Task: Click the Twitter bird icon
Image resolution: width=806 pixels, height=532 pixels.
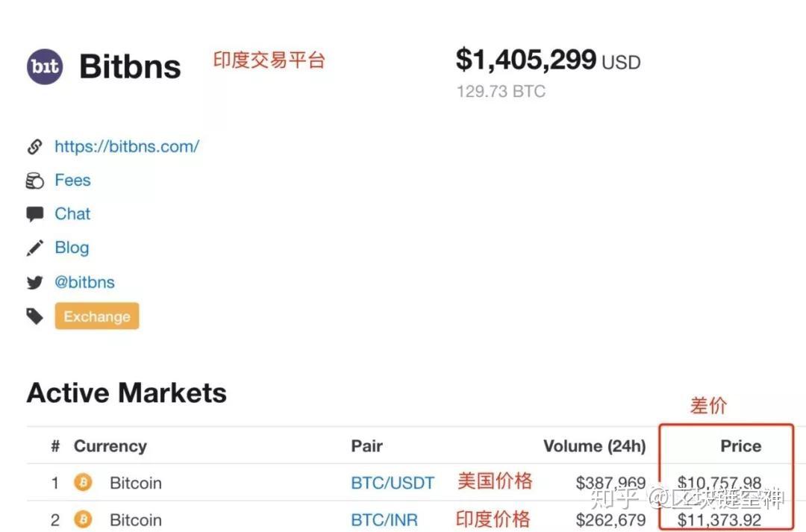Action: click(x=34, y=283)
